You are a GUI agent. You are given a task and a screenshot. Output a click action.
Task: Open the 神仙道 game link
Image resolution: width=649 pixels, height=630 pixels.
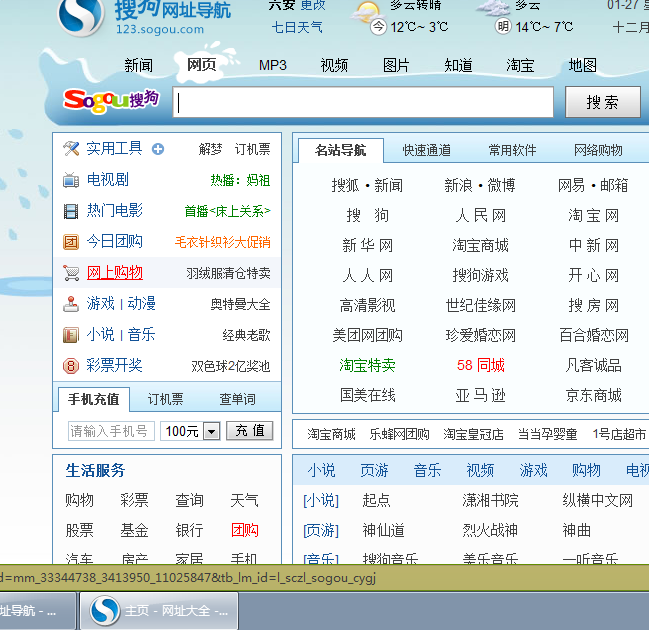[383, 531]
